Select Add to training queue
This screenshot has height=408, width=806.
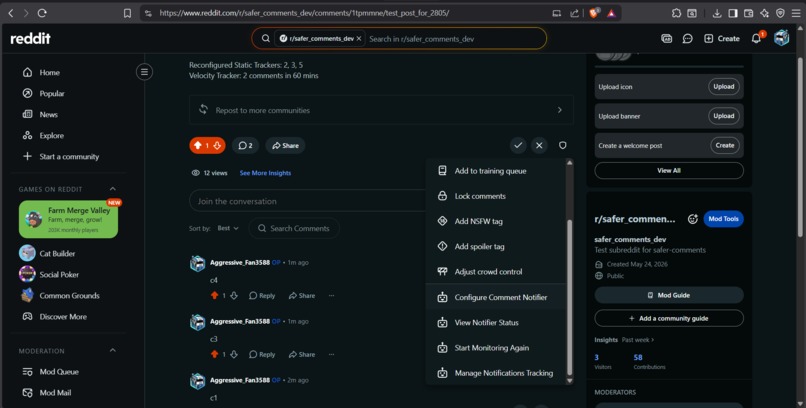[496, 171]
